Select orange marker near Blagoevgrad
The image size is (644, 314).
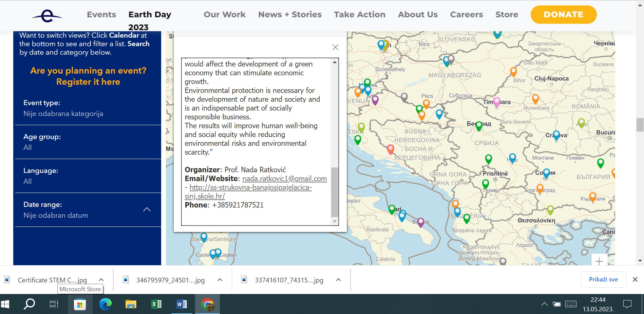pyautogui.click(x=540, y=189)
